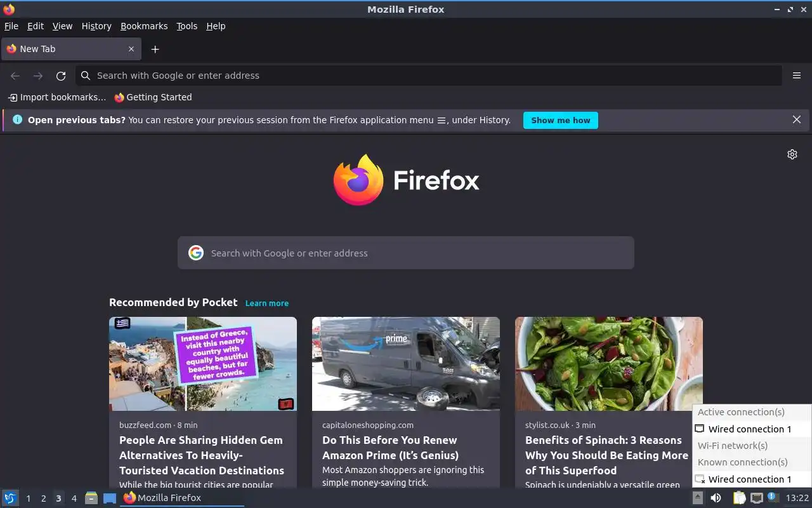Image resolution: width=812 pixels, height=508 pixels.
Task: Click the network connection tray icon
Action: pyautogui.click(x=756, y=498)
